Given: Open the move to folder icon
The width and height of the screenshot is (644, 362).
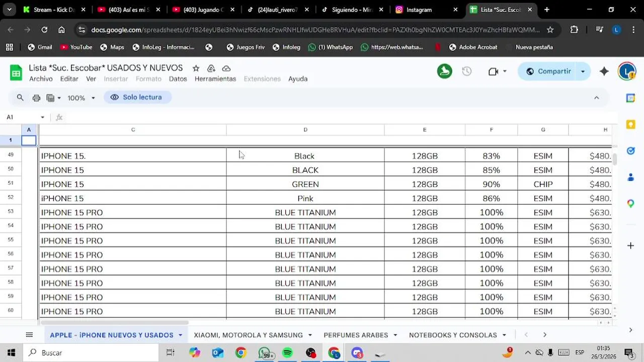Looking at the screenshot, I should [211, 68].
